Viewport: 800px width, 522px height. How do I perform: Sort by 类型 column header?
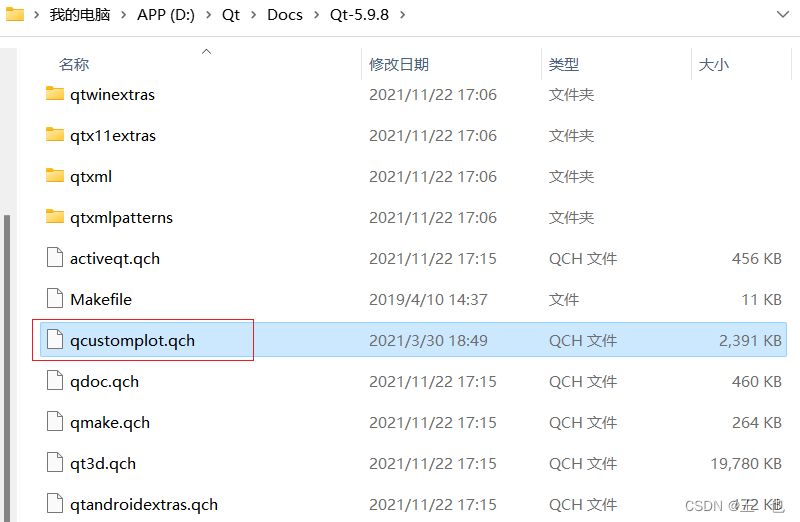click(564, 64)
